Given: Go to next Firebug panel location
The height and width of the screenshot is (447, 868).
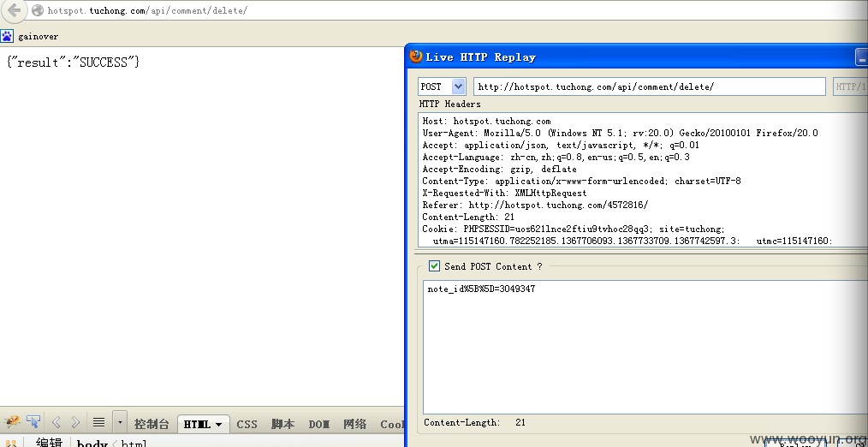Looking at the screenshot, I should (x=76, y=423).
